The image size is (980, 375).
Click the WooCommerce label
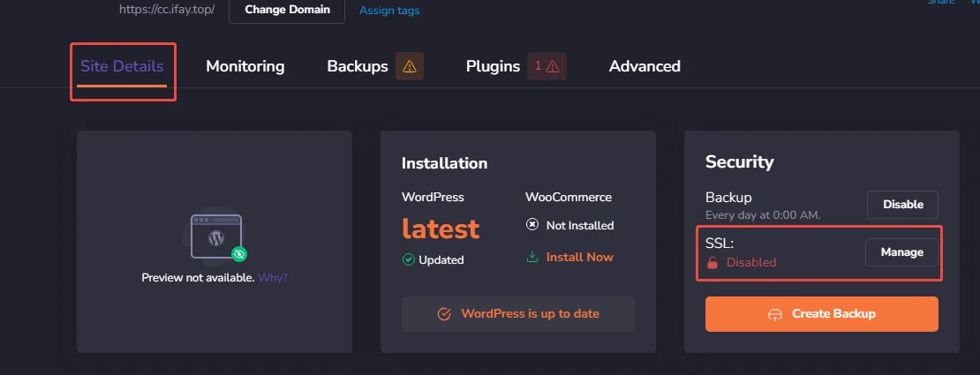coord(568,198)
